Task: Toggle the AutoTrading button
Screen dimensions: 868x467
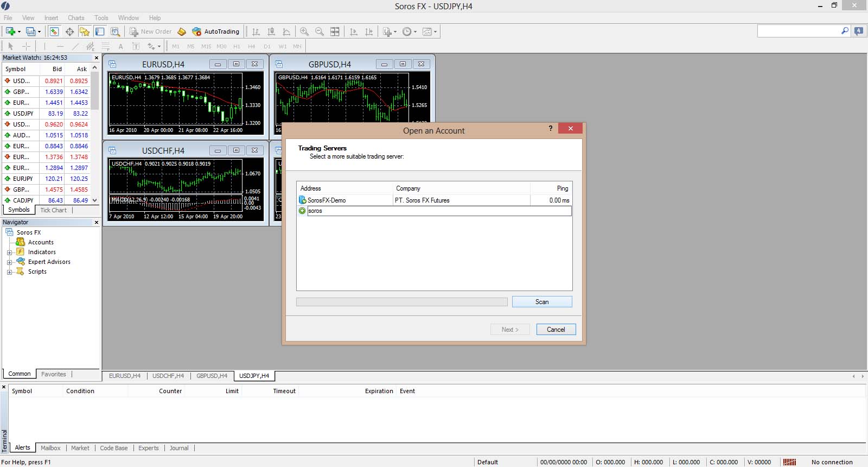Action: click(216, 31)
